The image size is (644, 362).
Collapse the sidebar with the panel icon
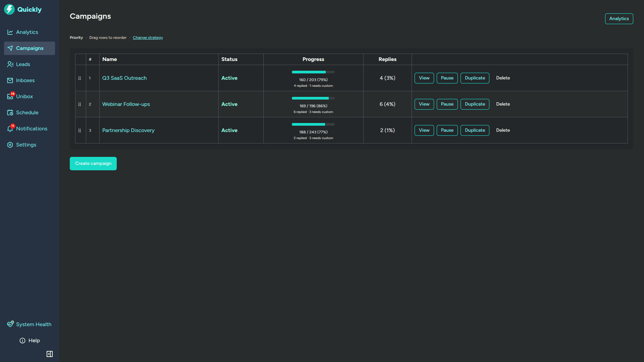point(50,354)
